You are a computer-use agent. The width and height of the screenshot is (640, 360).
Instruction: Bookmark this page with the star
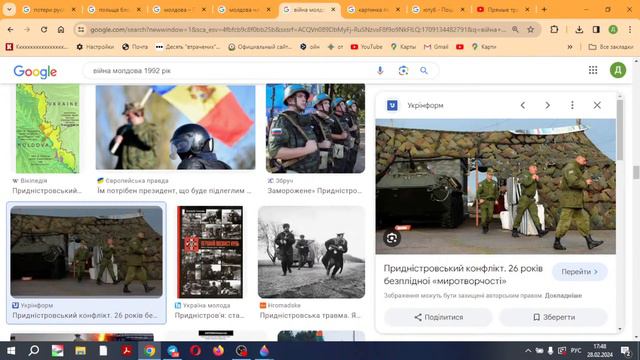pyautogui.click(x=531, y=29)
